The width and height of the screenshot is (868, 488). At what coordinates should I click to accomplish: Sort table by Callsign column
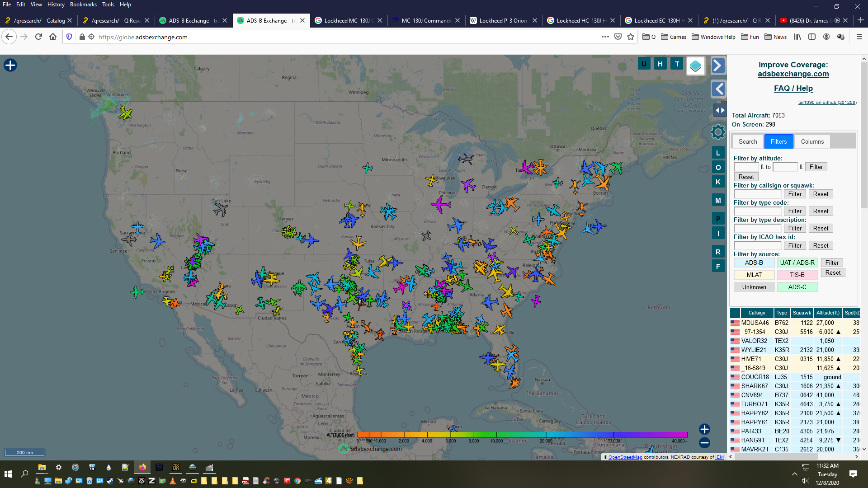pyautogui.click(x=756, y=313)
